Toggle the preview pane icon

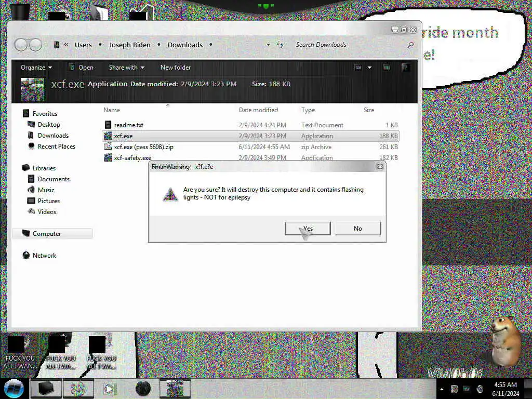click(x=387, y=68)
